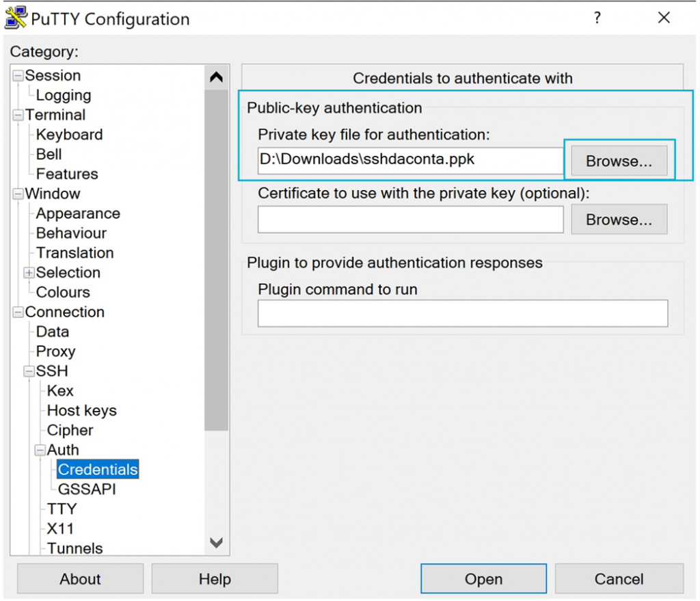This screenshot has width=700, height=601.
Task: Open the Proxy category
Action: tap(55, 351)
